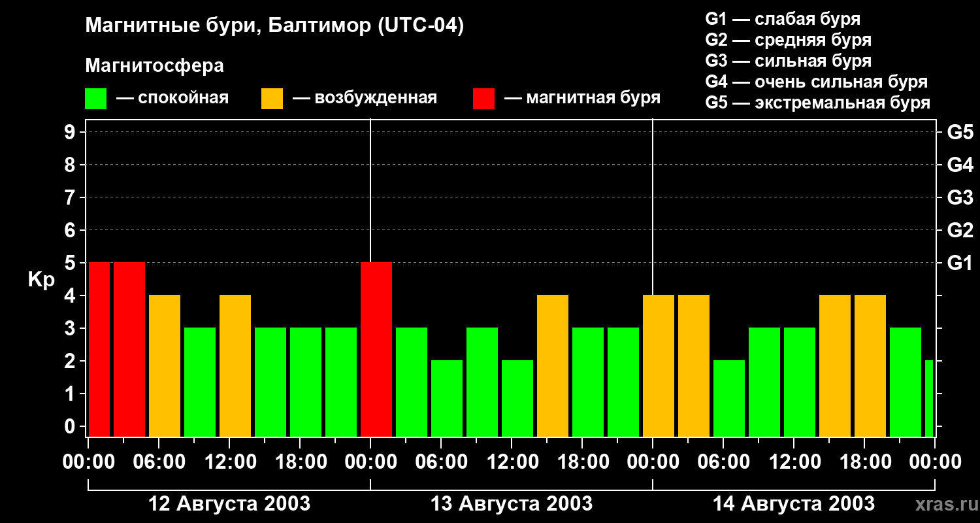The height and width of the screenshot is (523, 980).
Task: Click the '12 Августа 2003' date label
Action: [229, 504]
